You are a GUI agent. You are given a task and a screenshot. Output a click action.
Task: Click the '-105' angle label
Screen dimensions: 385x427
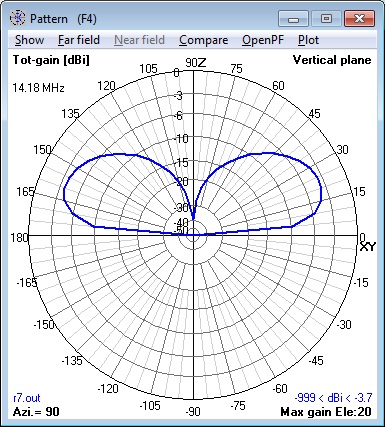(150, 406)
